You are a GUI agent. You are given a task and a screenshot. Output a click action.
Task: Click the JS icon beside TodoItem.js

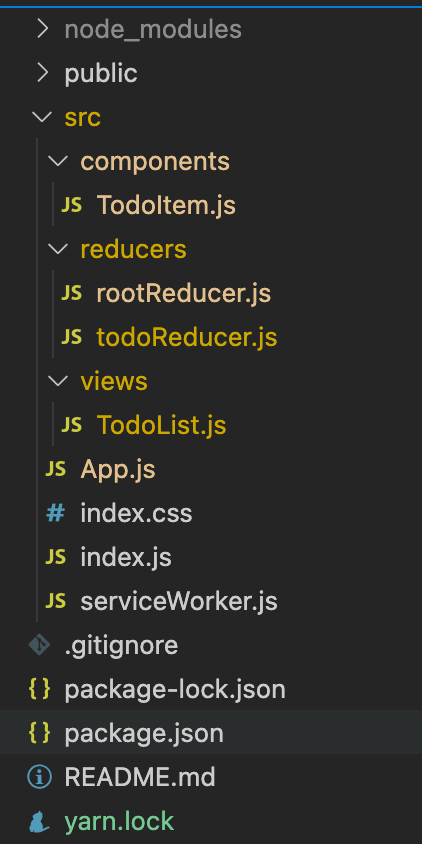pyautogui.click(x=72, y=205)
